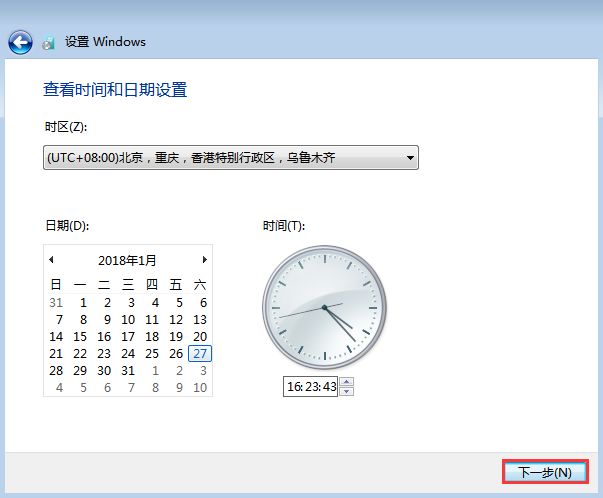The height and width of the screenshot is (498, 603).
Task: Go to previous month in calendar
Action: pyautogui.click(x=51, y=260)
